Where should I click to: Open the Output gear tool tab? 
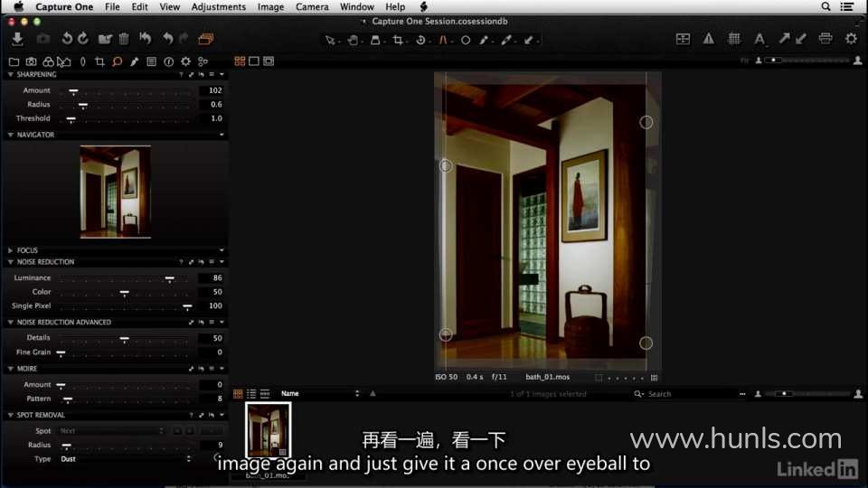coord(186,61)
